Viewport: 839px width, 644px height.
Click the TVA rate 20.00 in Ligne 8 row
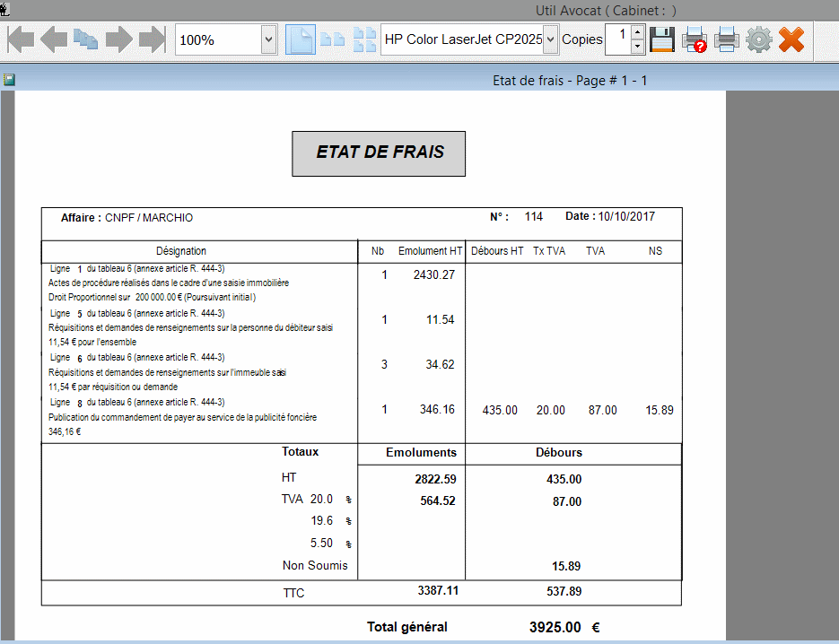[551, 410]
